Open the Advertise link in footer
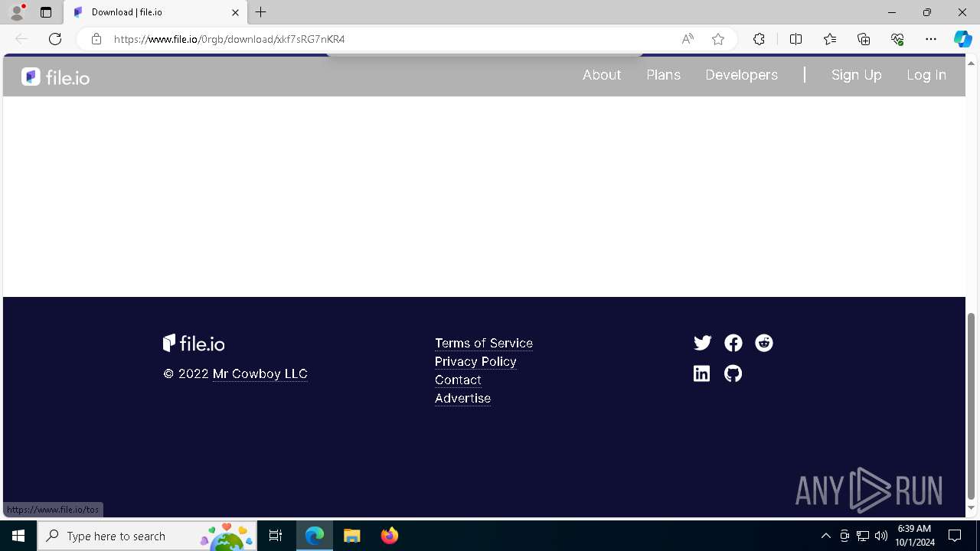The height and width of the screenshot is (551, 980). point(462,398)
